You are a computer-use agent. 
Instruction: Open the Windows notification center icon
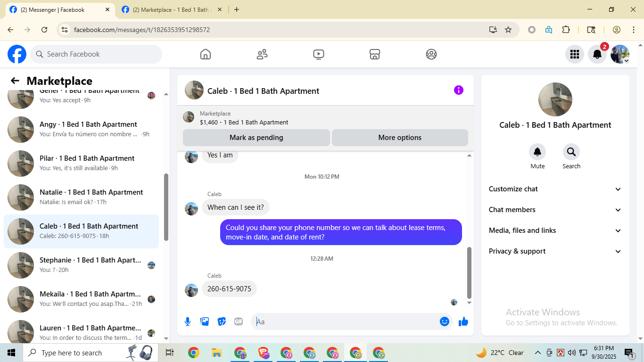(x=629, y=353)
